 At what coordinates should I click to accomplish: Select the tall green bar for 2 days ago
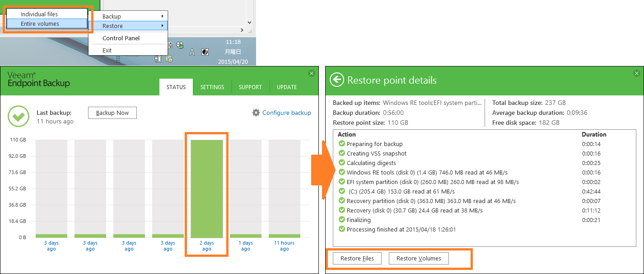pos(207,189)
